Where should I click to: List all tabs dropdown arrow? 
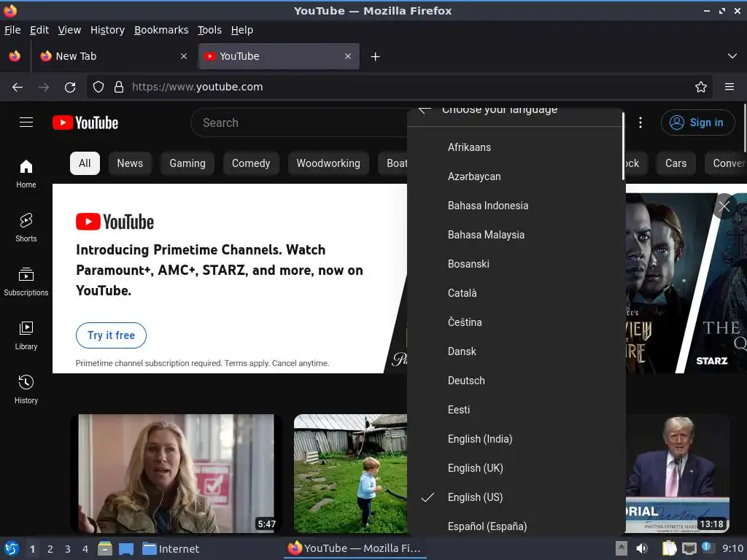[732, 56]
